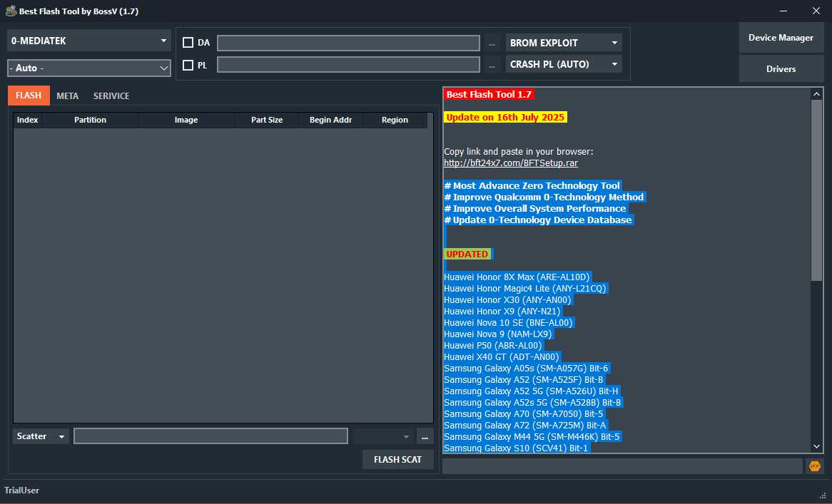Viewport: 832px width, 504px height.
Task: Click the orange logo icon beside the log field
Action: pos(813,466)
